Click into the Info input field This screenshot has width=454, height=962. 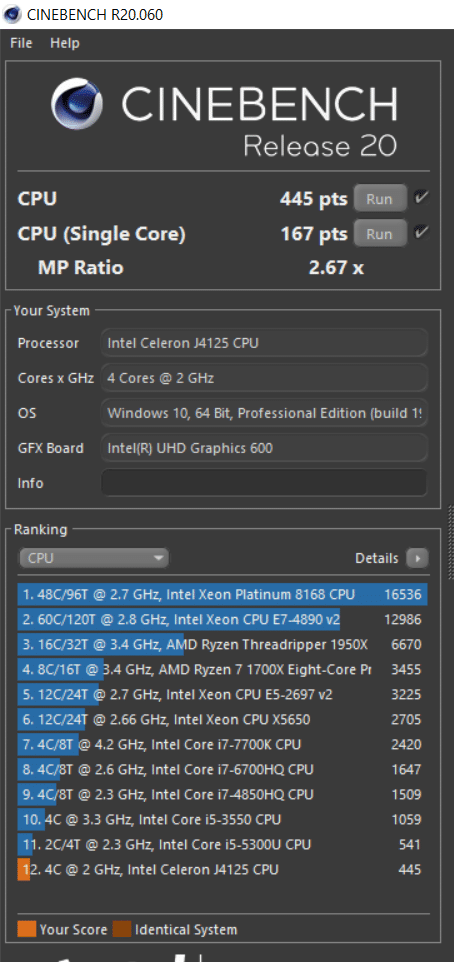coord(264,483)
